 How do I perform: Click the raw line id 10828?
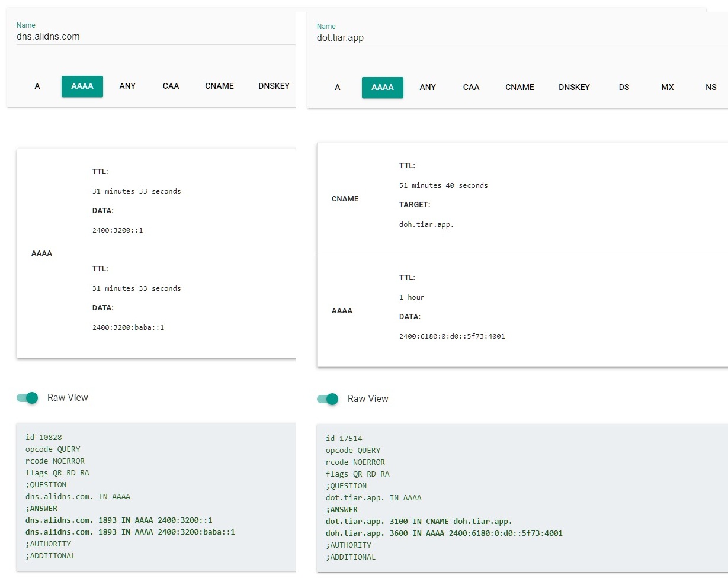coord(43,438)
